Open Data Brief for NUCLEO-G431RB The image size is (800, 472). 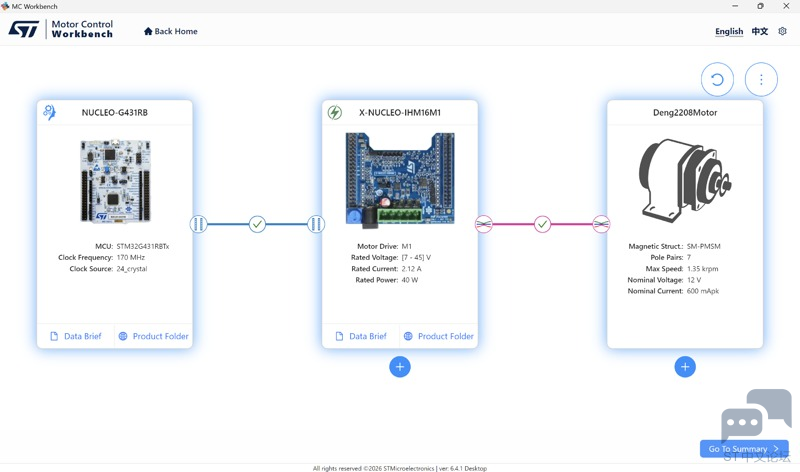(x=76, y=336)
